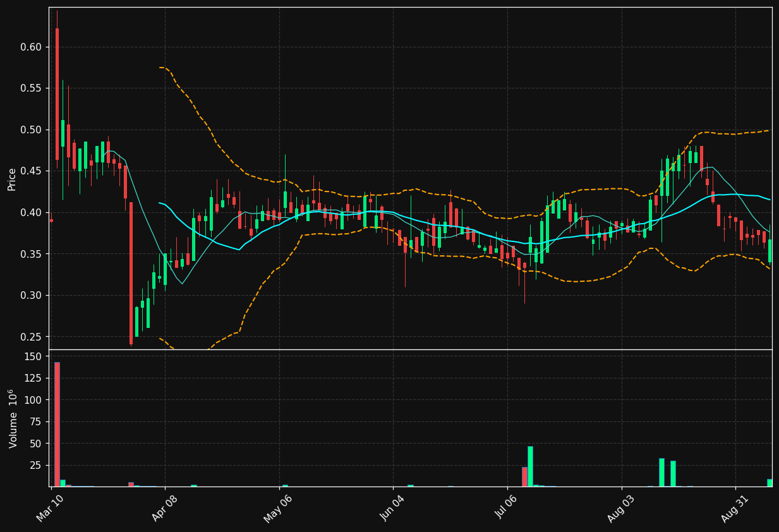Click the 0.25 price axis value
Image resolution: width=779 pixels, height=532 pixels.
31,337
